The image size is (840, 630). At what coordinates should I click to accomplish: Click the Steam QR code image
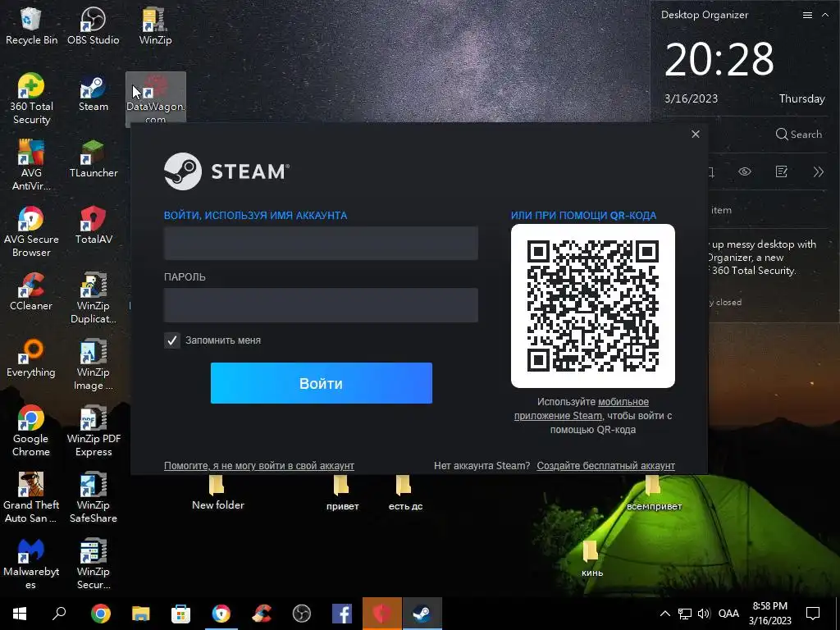(593, 306)
